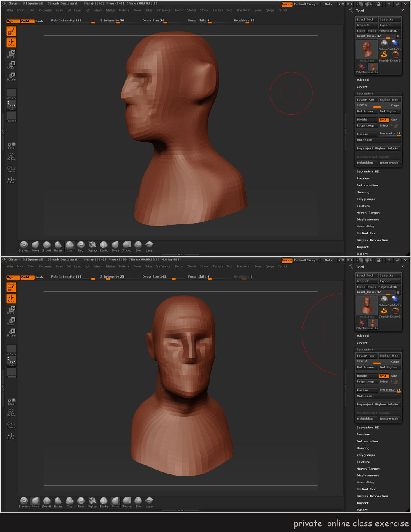The width and height of the screenshot is (411, 532).
Task: Select the Clay brush in upper window
Action: 69,245
